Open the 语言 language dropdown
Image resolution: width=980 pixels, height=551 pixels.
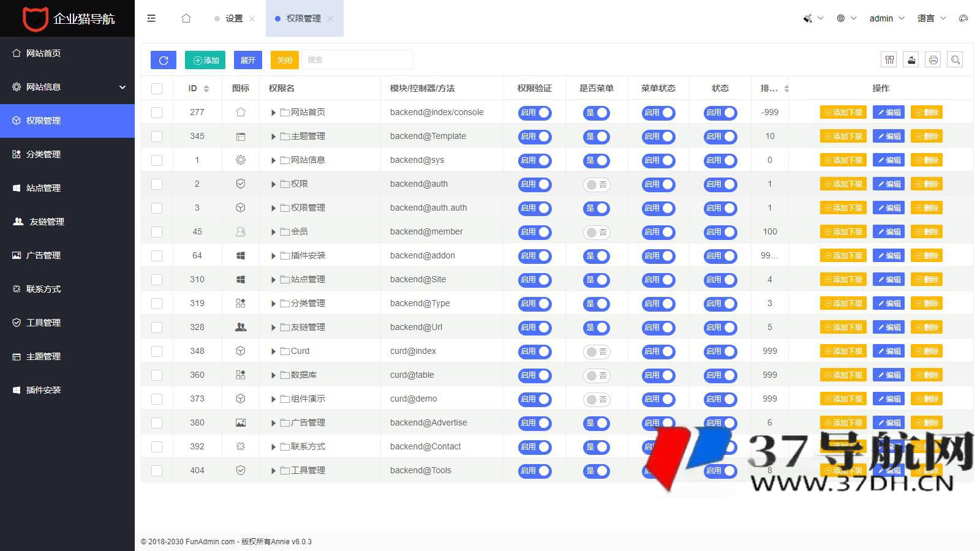pyautogui.click(x=931, y=18)
